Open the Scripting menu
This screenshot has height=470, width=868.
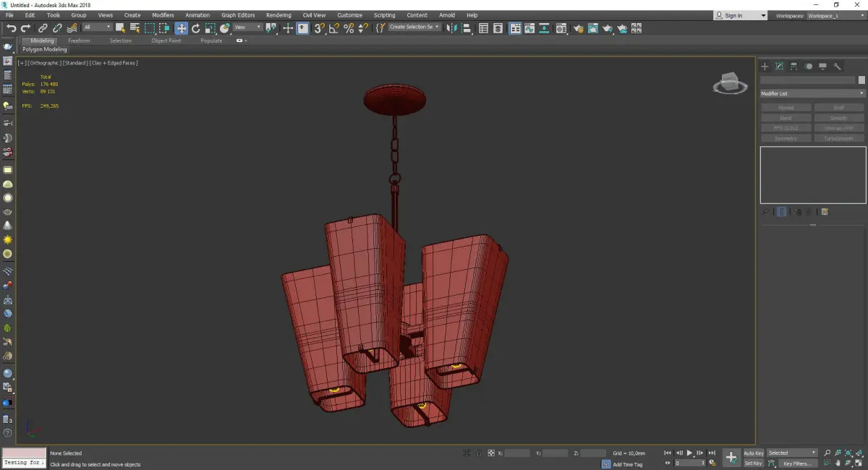pos(384,15)
